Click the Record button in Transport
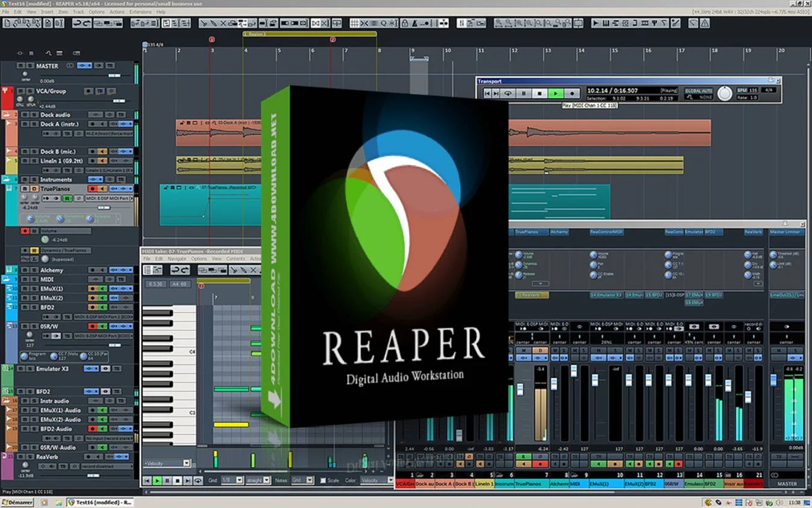 pos(573,93)
